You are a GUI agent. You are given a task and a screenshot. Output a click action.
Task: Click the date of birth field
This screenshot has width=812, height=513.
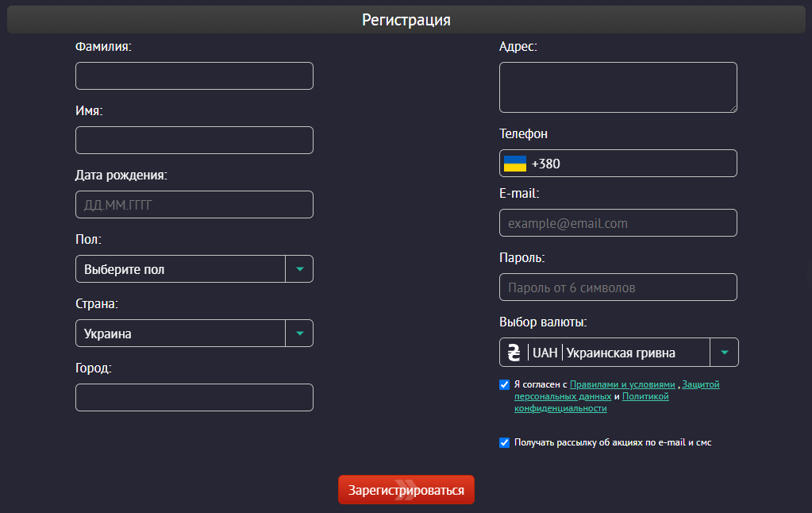coord(194,204)
